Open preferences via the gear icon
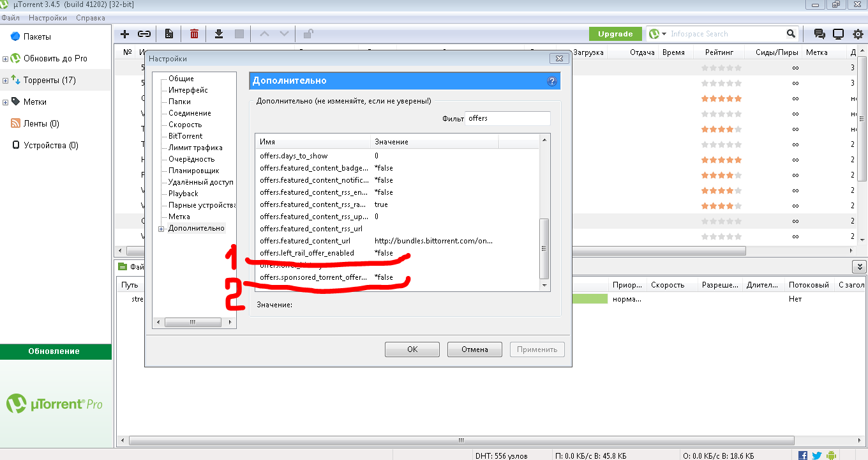Screen dimensions: 868x460 click(x=858, y=34)
